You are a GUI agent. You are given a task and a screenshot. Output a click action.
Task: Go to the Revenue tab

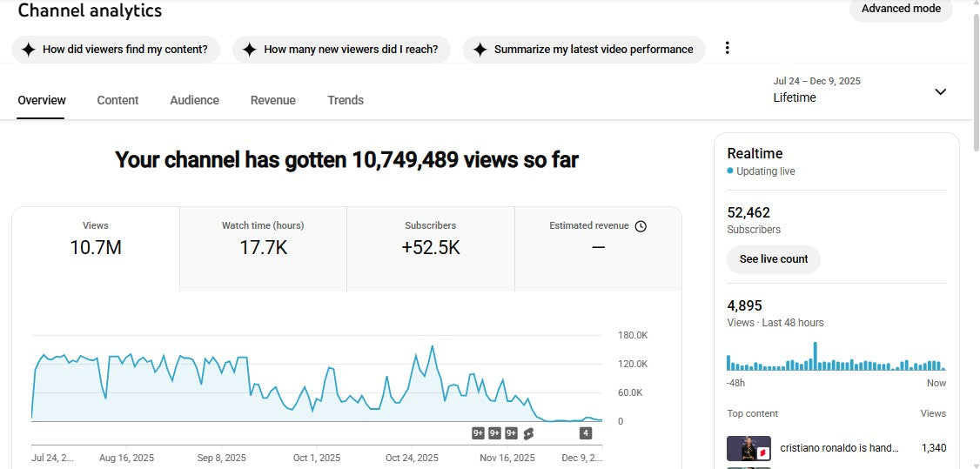click(x=272, y=100)
